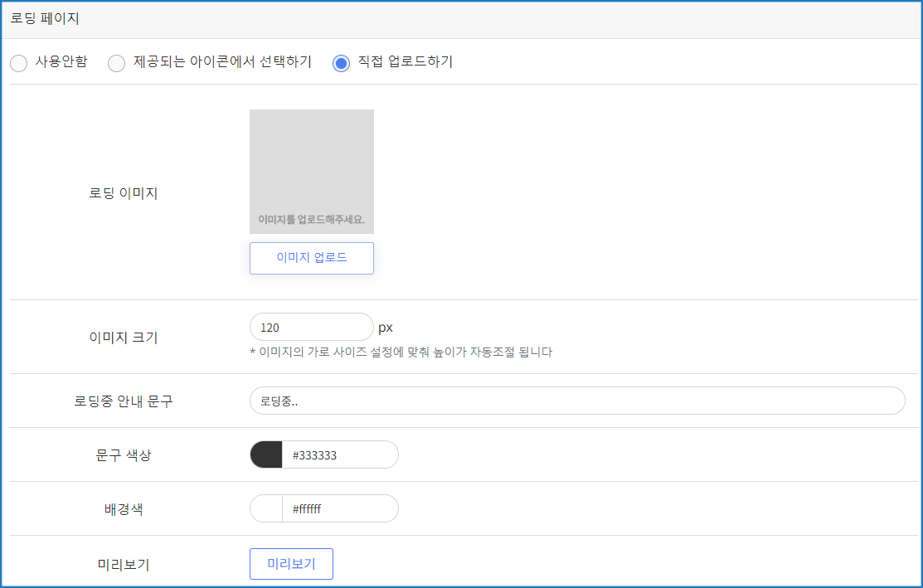The width and height of the screenshot is (923, 588).
Task: Click the gray loading image placeholder
Action: [311, 171]
